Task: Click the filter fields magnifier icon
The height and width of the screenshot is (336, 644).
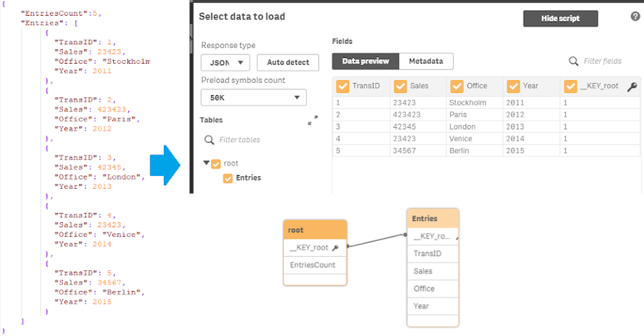Action: (x=573, y=61)
